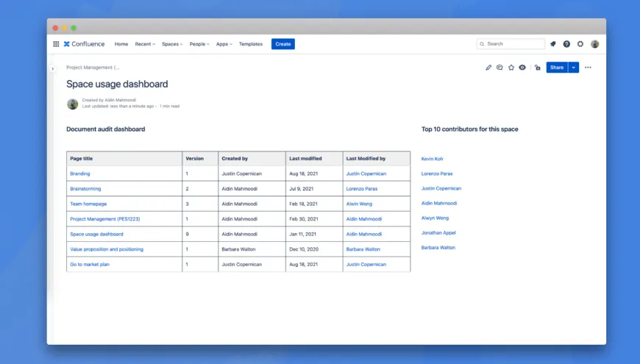
Task: Open the Branding page link
Action: (x=80, y=174)
